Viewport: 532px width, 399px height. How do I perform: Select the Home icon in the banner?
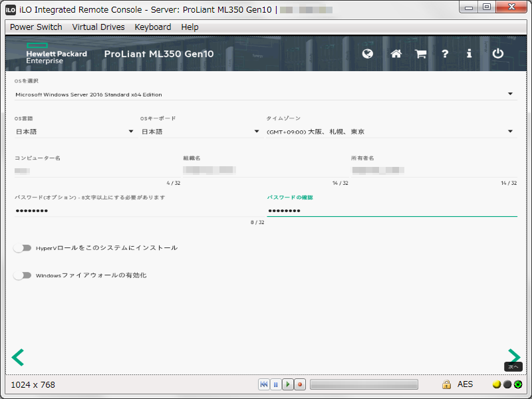tap(395, 54)
